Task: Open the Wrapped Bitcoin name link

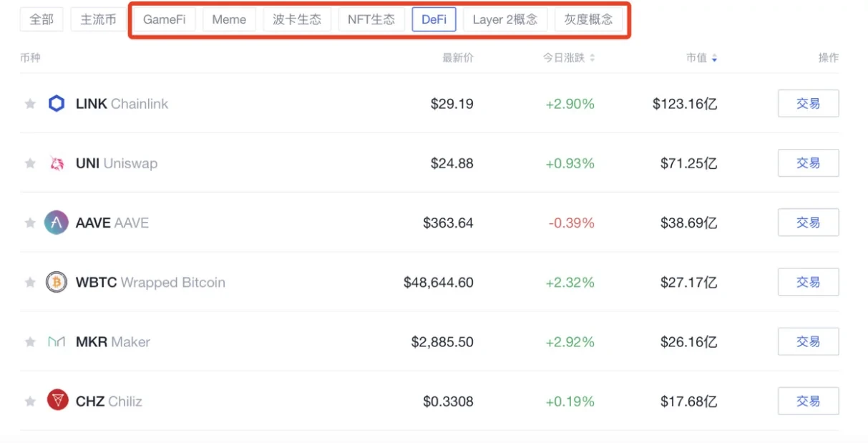Action: [172, 283]
